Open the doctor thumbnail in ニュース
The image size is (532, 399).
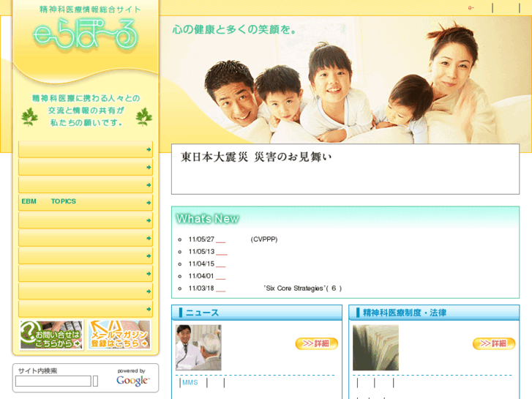pos(198,347)
